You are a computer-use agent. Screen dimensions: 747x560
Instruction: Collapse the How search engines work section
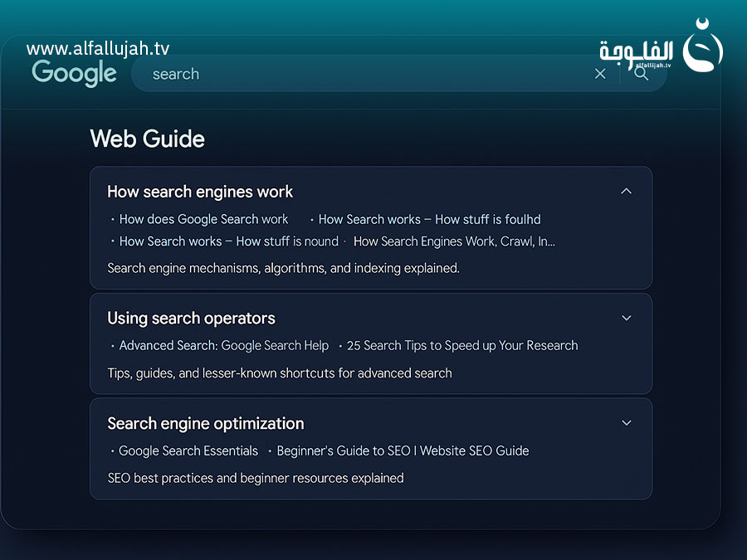(x=627, y=192)
